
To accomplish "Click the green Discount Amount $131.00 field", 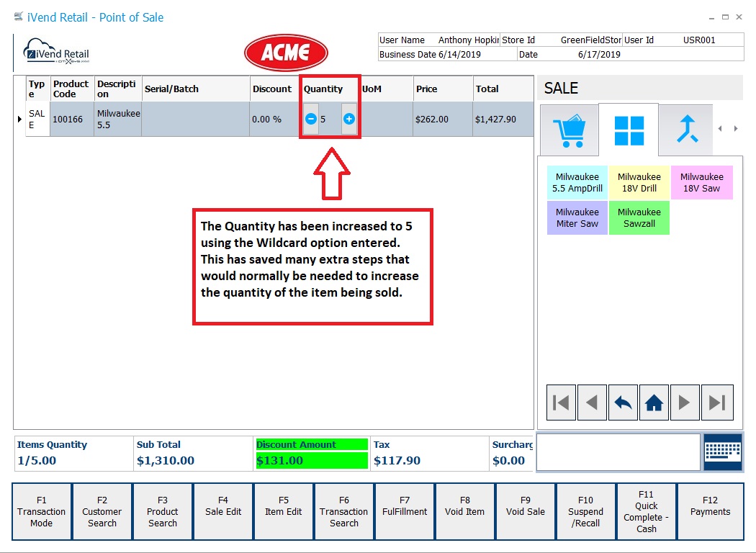I will 312,453.
